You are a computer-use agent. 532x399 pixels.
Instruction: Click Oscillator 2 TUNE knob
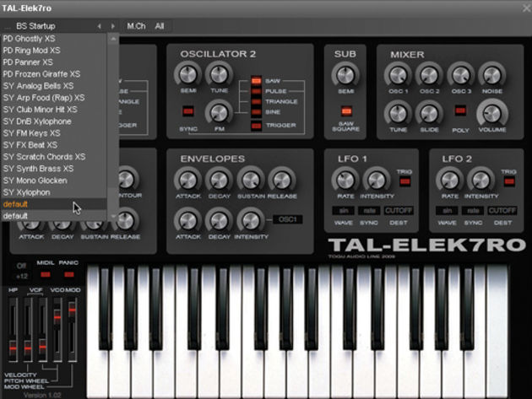(x=219, y=74)
